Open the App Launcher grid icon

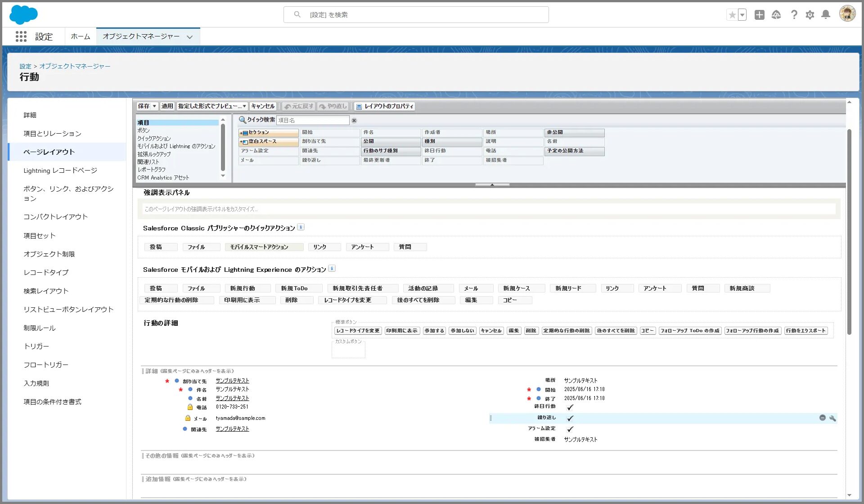21,36
